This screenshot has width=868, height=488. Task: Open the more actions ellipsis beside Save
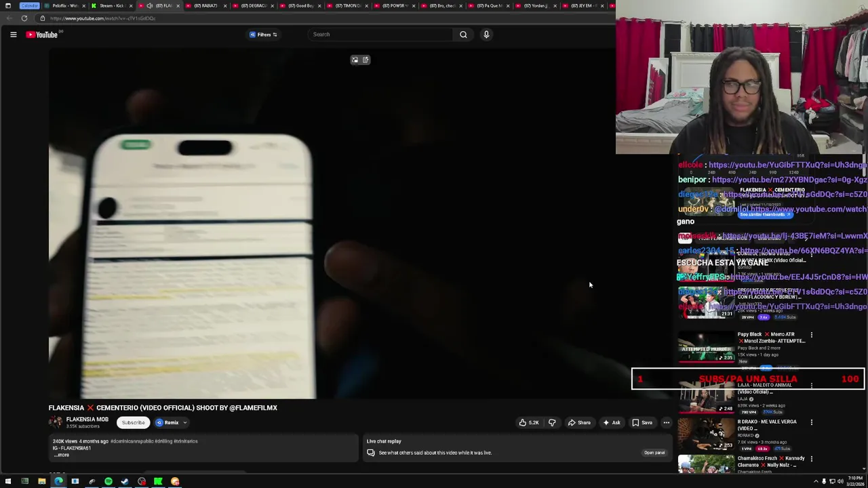click(x=667, y=422)
